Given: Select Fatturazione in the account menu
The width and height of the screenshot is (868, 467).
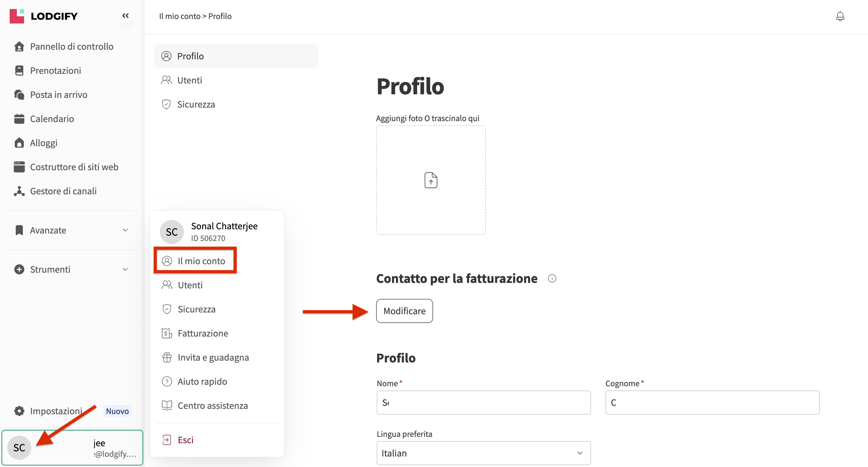Looking at the screenshot, I should coord(203,333).
